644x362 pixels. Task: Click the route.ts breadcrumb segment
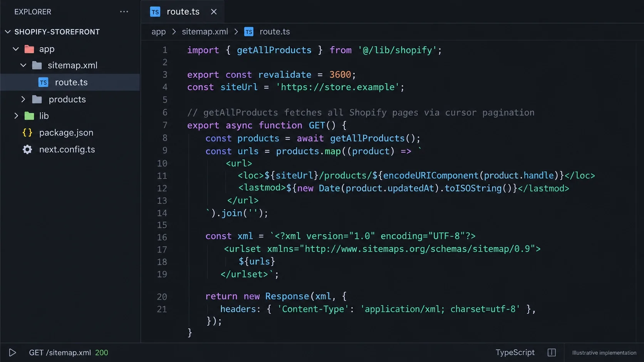[x=275, y=32]
